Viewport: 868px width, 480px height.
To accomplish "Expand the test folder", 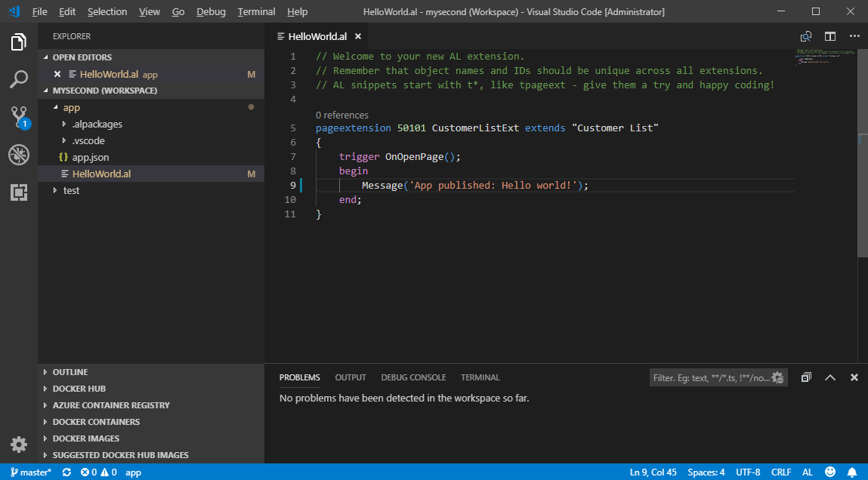I will tap(71, 190).
